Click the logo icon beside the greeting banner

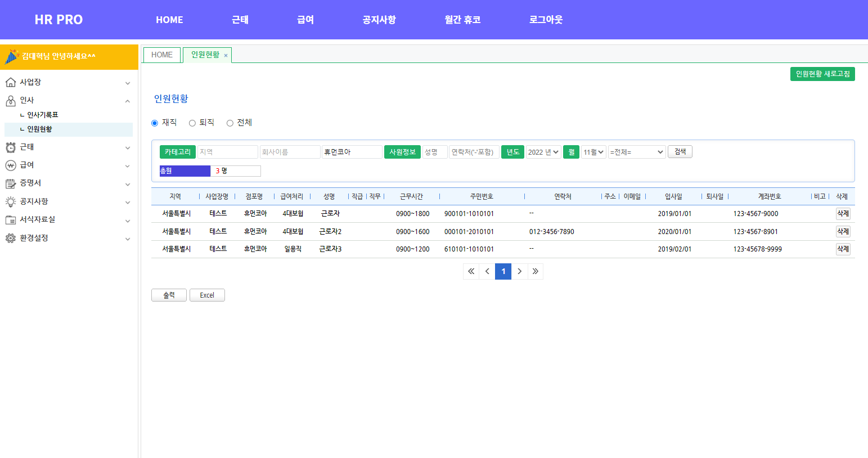pos(12,57)
